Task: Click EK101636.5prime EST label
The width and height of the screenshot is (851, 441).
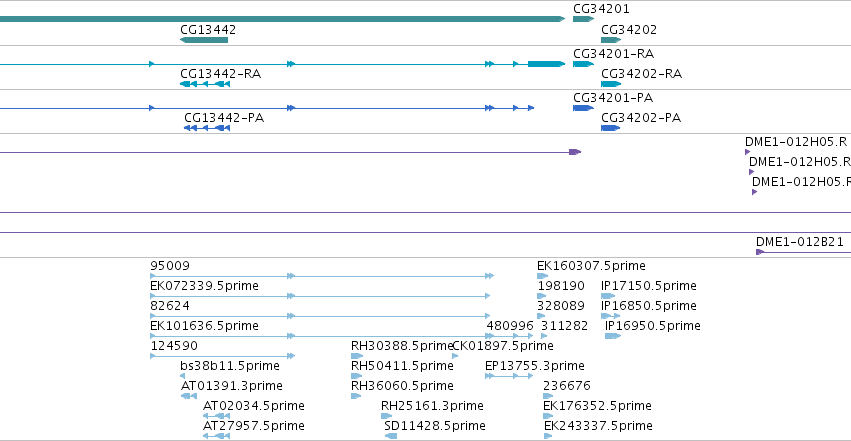Action: point(204,326)
